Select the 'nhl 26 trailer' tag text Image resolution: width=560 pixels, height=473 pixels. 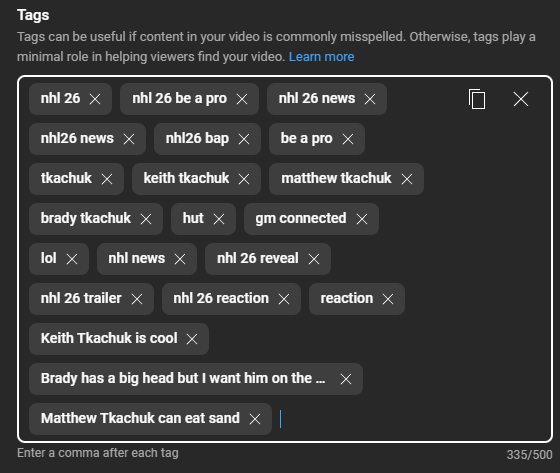(81, 298)
